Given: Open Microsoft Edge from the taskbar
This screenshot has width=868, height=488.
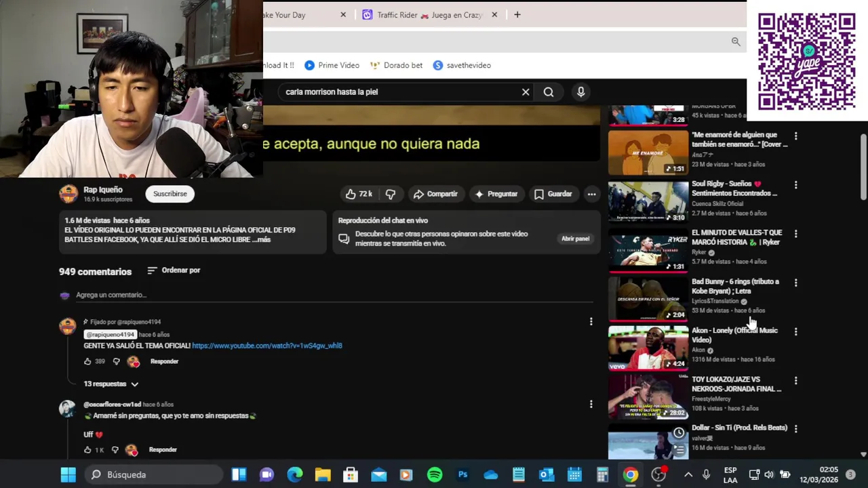Looking at the screenshot, I should [294, 475].
